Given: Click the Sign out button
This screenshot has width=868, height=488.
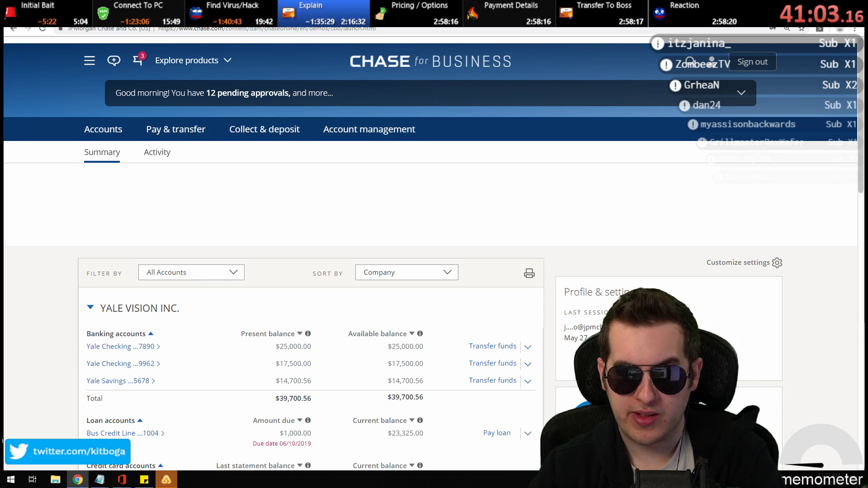Looking at the screenshot, I should coord(752,62).
